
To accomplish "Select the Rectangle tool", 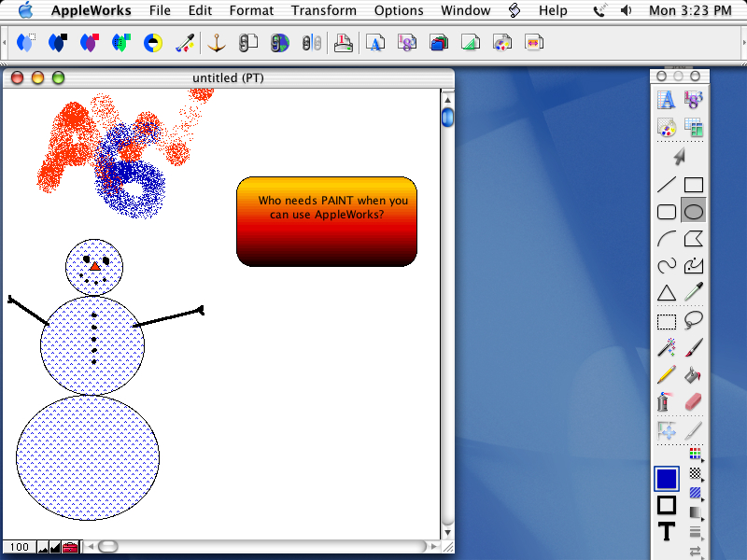I will coord(693,185).
